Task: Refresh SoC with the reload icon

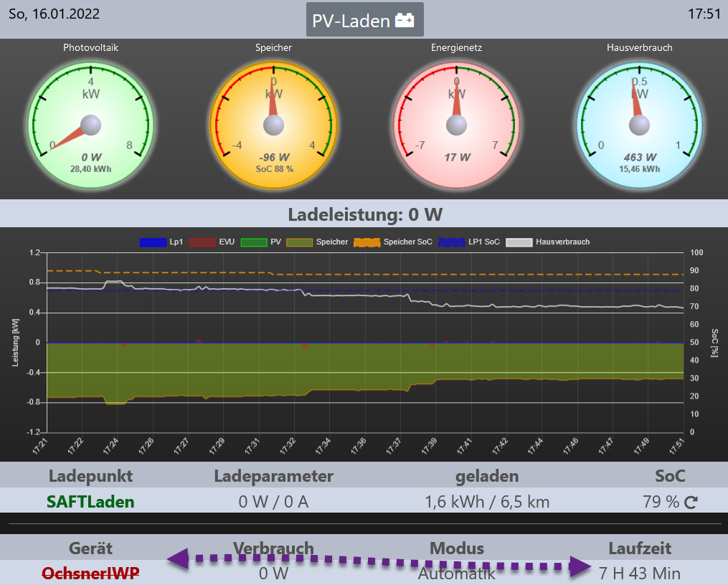Action: click(x=691, y=502)
